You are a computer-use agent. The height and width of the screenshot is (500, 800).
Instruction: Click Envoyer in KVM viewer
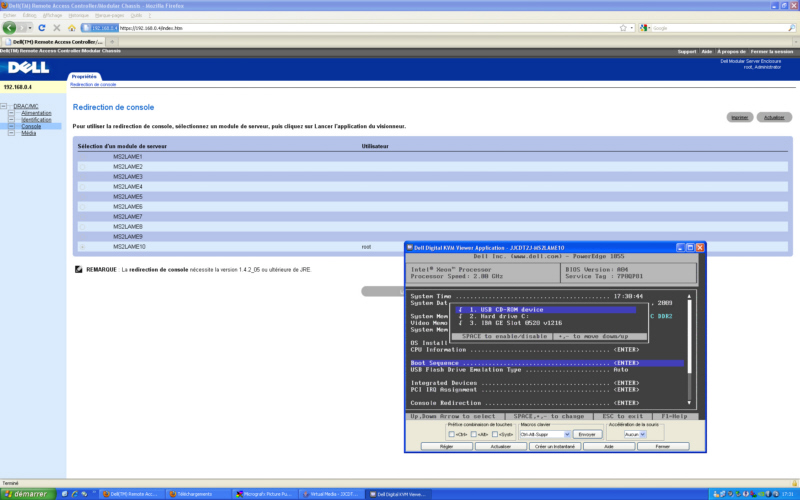[x=587, y=434]
